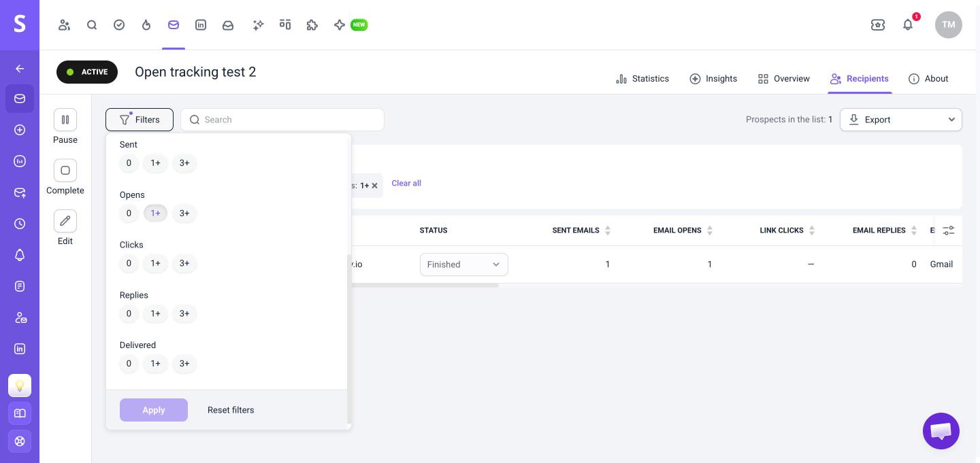
Task: Open table column settings icon
Action: 949,230
